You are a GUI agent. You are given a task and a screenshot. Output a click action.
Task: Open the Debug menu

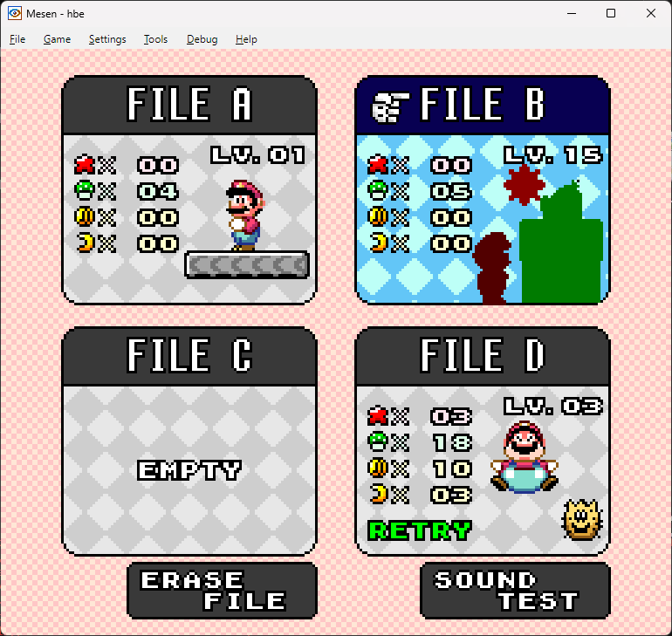202,39
